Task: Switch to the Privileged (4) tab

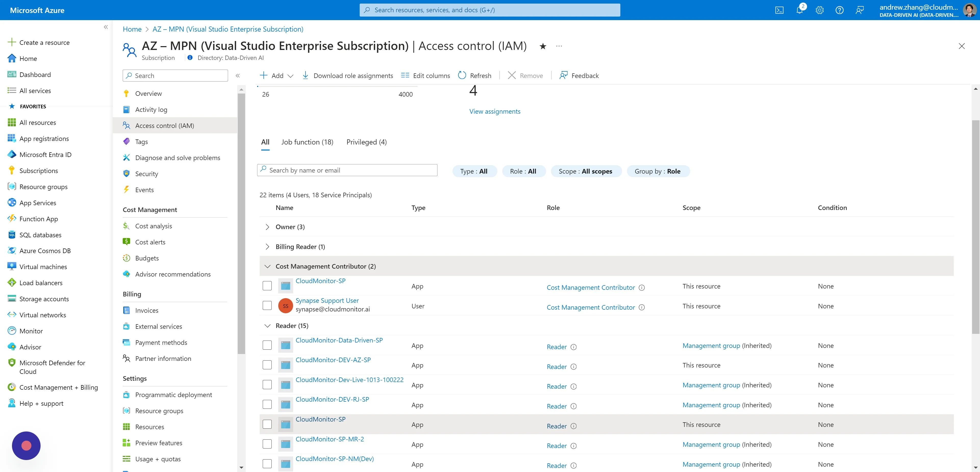Action: click(367, 142)
